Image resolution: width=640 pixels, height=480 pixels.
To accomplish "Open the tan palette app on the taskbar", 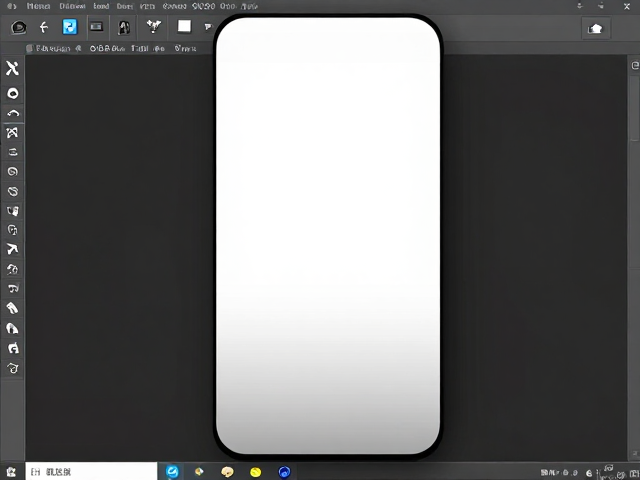I will (227, 472).
